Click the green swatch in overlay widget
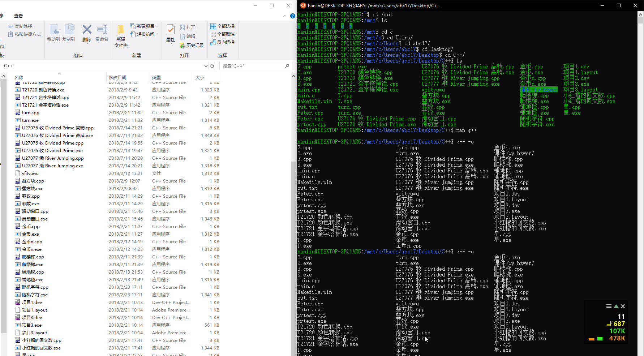The width and height of the screenshot is (644, 356). pos(600,339)
